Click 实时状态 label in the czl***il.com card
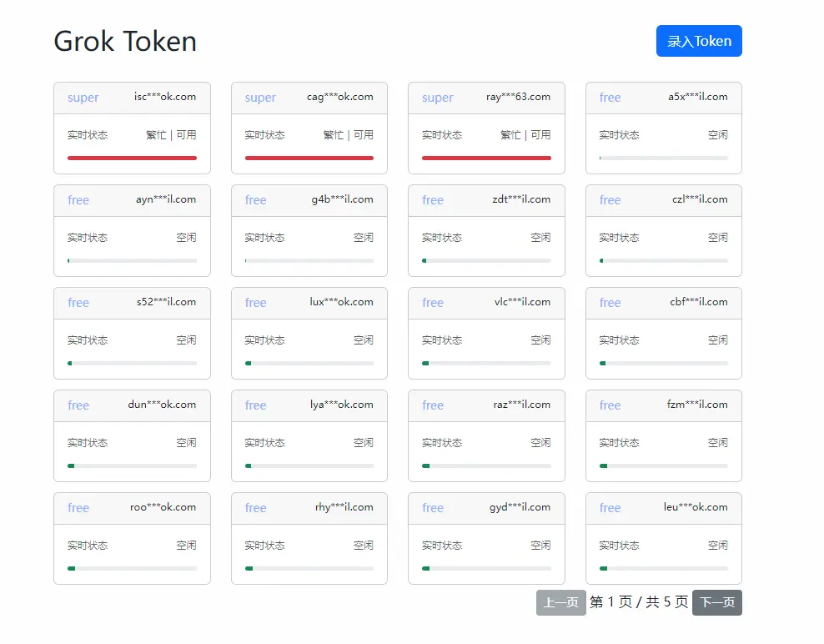Image resolution: width=824 pixels, height=644 pixels. (619, 238)
